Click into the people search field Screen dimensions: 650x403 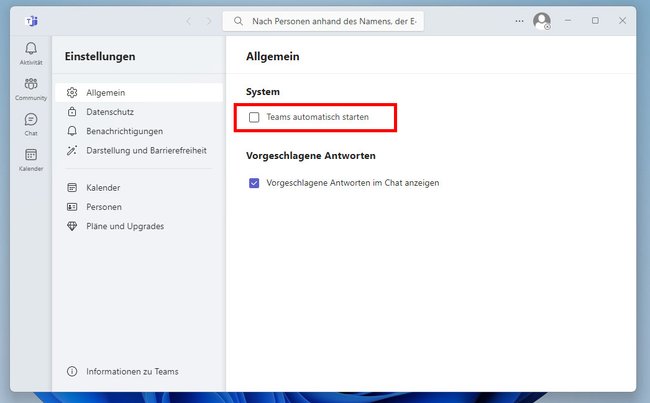pos(323,21)
